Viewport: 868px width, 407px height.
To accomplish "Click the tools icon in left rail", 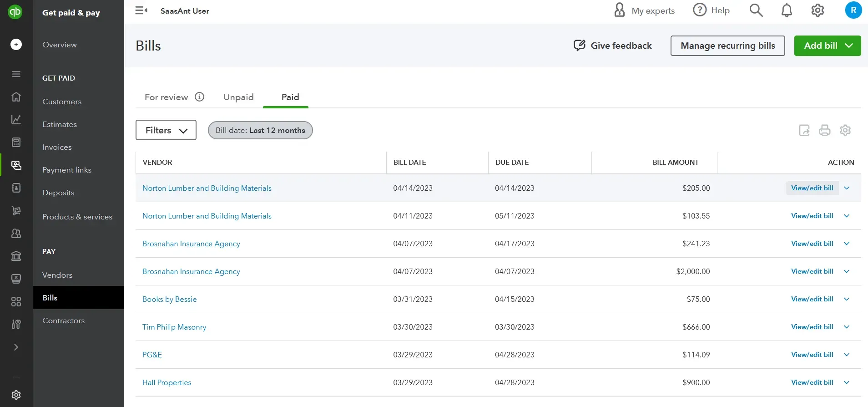I will (16, 324).
